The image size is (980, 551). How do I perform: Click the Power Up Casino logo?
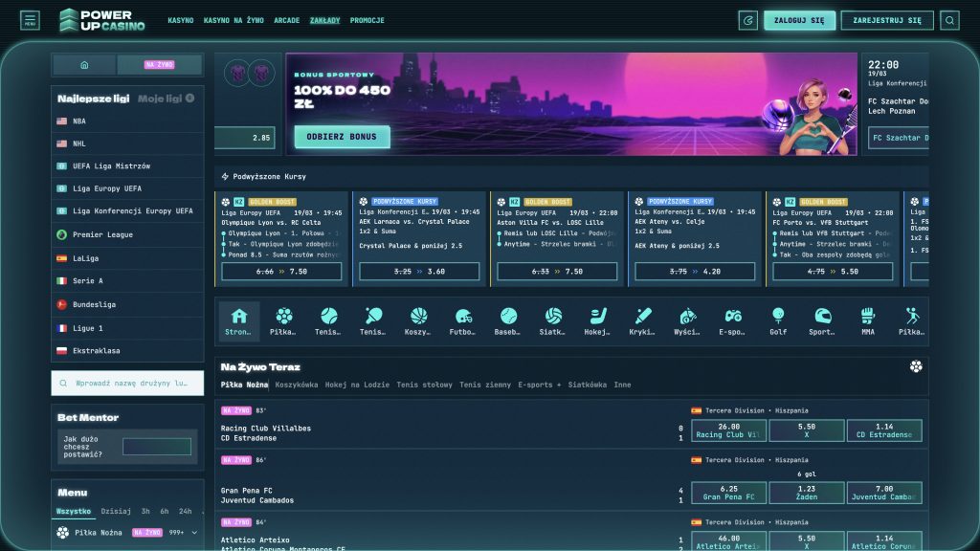coord(101,21)
